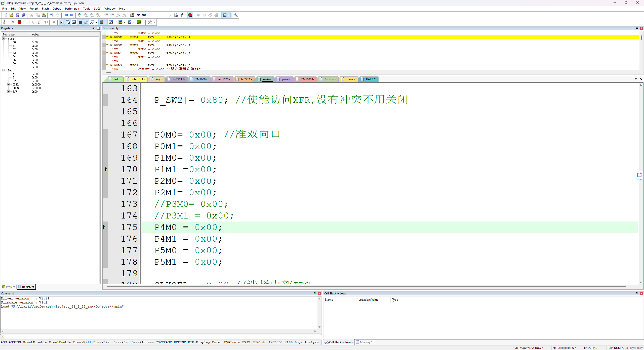This screenshot has width=644, height=350.
Task: Toggle Start/Stop Debug Session button
Action: [x=190, y=15]
